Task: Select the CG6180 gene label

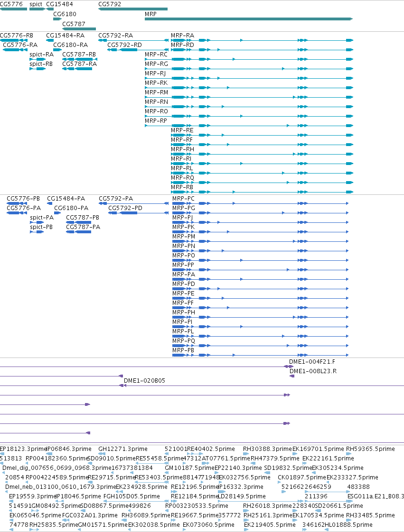Action: 65,14
